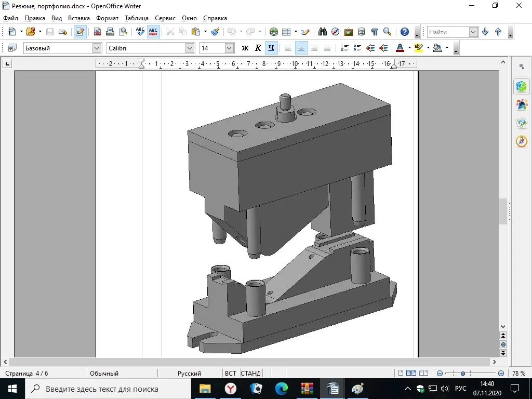532x399 pixels.
Task: Show Draw Functions
Action: click(x=305, y=32)
